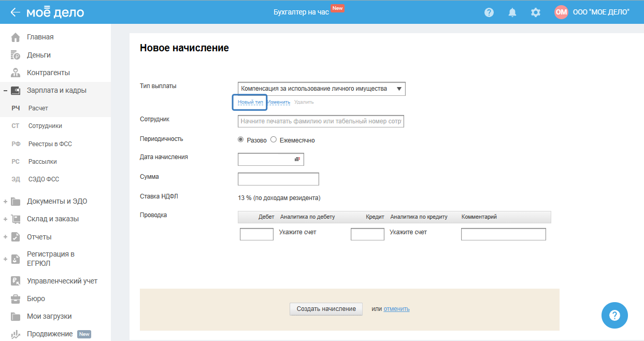Viewport: 644px width, 341px height.
Task: Click the Регистрация в ЕГРЮЛ icon
Action: pos(16,259)
